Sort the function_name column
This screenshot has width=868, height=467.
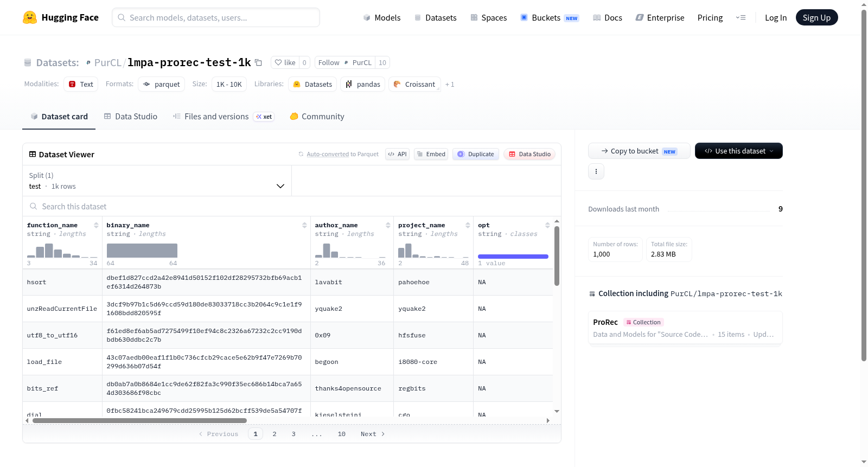point(96,225)
